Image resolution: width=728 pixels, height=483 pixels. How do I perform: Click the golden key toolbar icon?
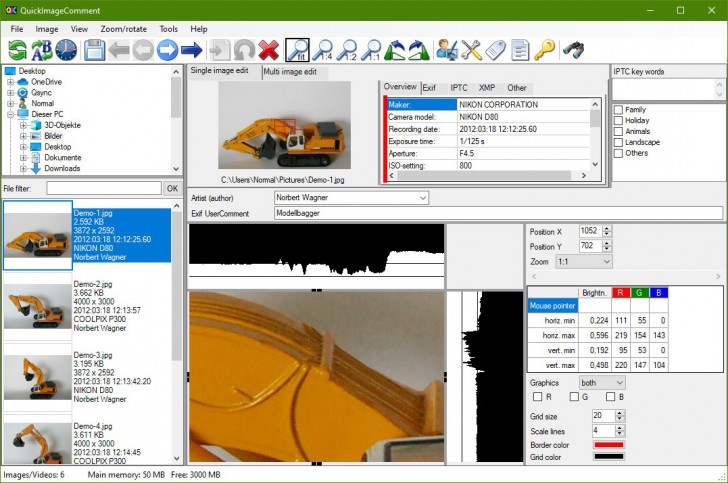click(x=544, y=50)
